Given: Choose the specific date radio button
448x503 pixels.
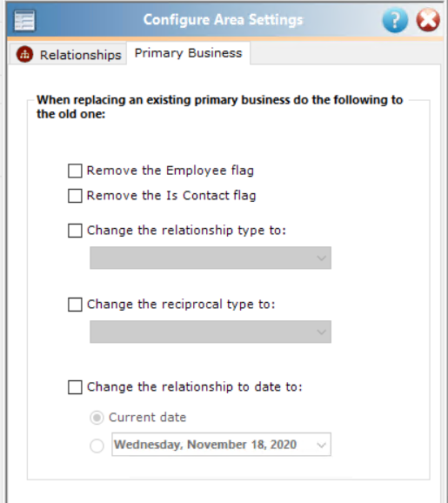Looking at the screenshot, I should pos(97,446).
